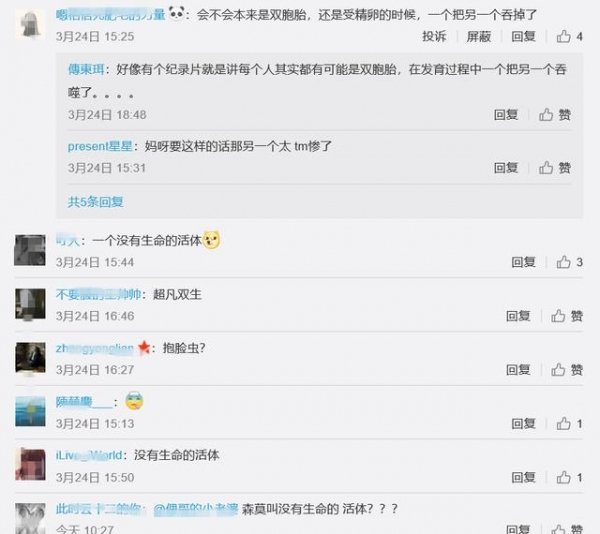The width and height of the screenshot is (600, 534).
Task: Like the top comment with 4 likes
Action: 569,37
